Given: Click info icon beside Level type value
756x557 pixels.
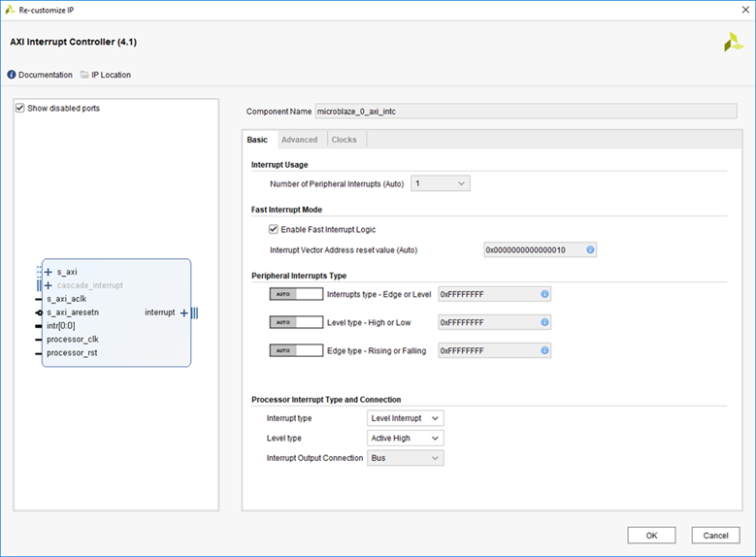Looking at the screenshot, I should (x=544, y=322).
